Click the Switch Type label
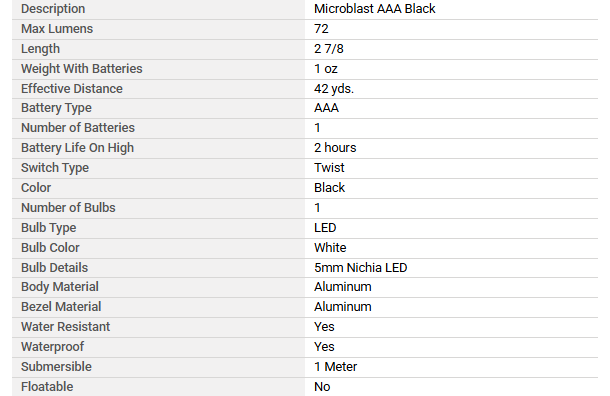The image size is (610, 396). coord(55,168)
